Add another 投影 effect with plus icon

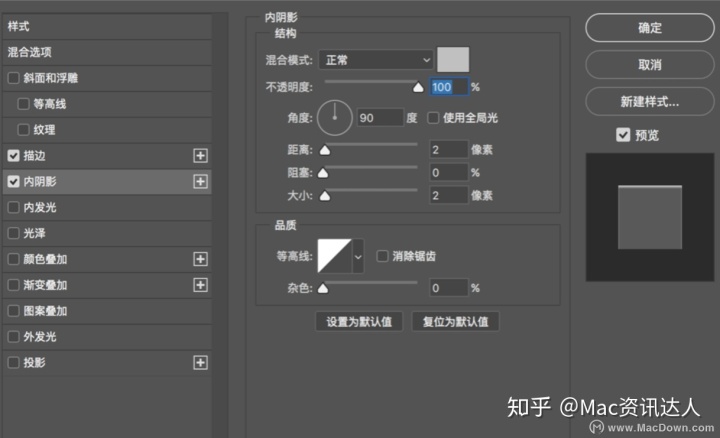click(x=200, y=363)
